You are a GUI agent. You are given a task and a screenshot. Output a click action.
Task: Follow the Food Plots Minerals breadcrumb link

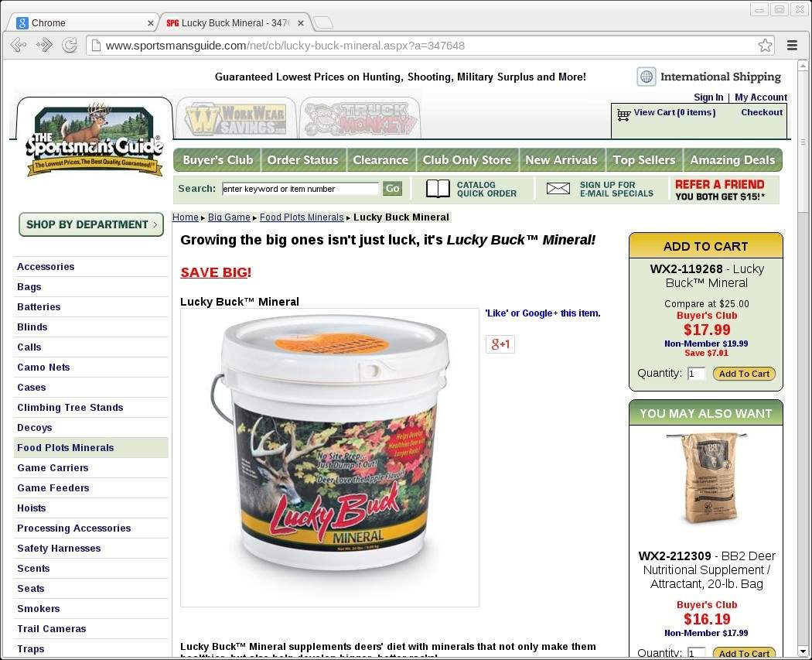(302, 217)
